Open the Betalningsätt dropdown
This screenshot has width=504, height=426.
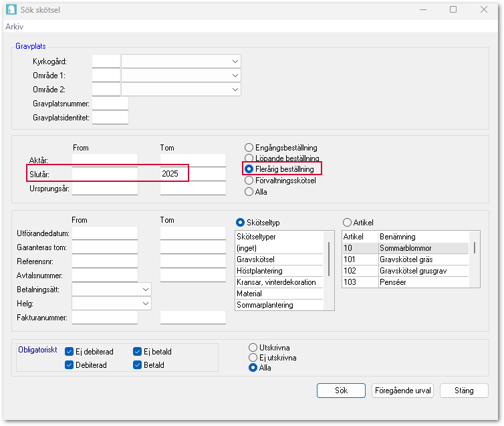point(146,289)
